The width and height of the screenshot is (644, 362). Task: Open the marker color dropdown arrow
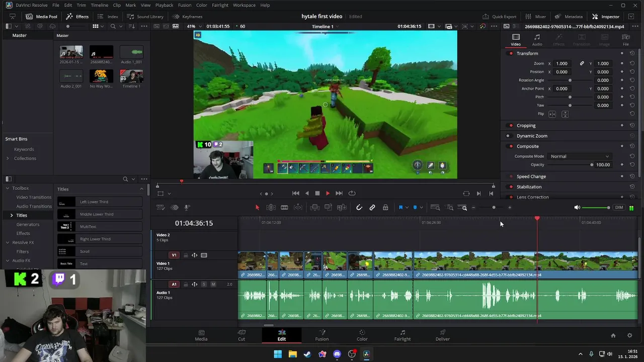(421, 207)
